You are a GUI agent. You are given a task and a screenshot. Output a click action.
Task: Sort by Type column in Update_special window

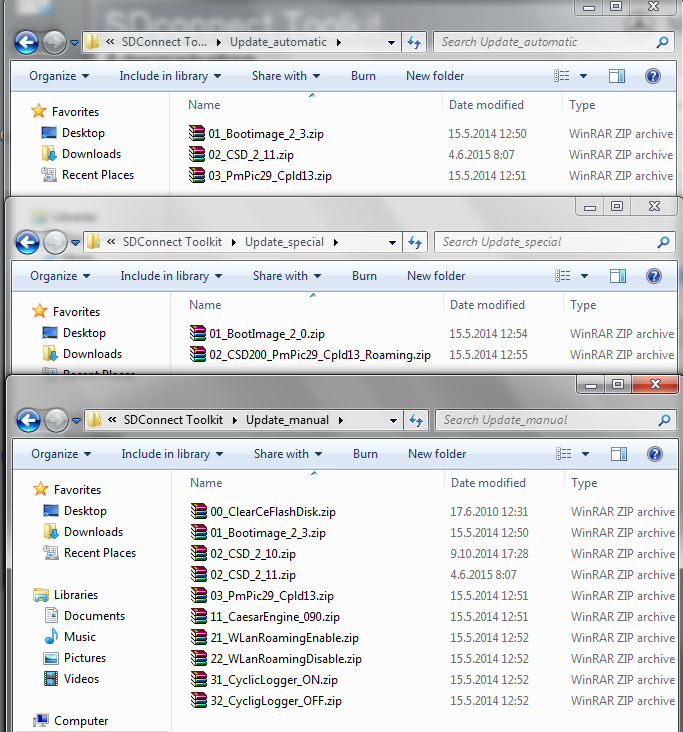583,305
